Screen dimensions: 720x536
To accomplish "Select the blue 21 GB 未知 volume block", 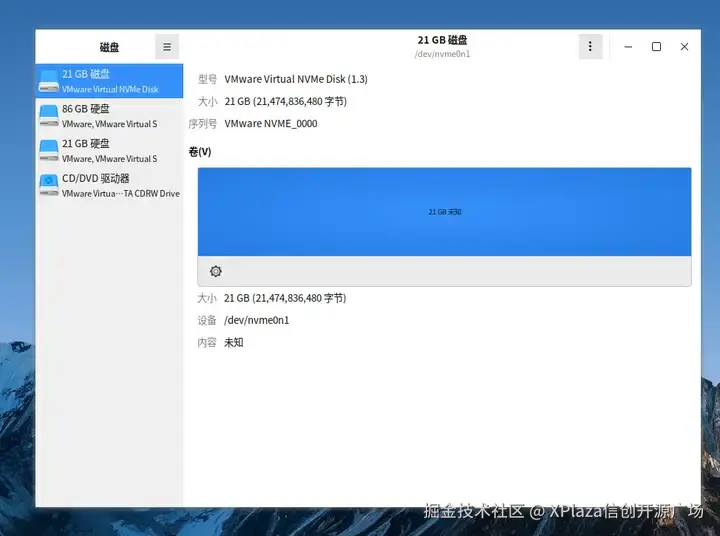I will [444, 212].
